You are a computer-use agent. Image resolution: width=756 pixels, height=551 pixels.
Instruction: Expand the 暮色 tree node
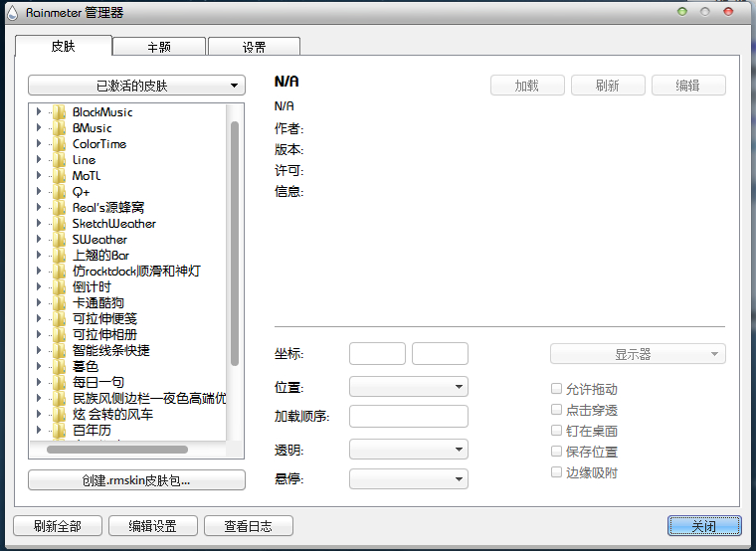39,366
